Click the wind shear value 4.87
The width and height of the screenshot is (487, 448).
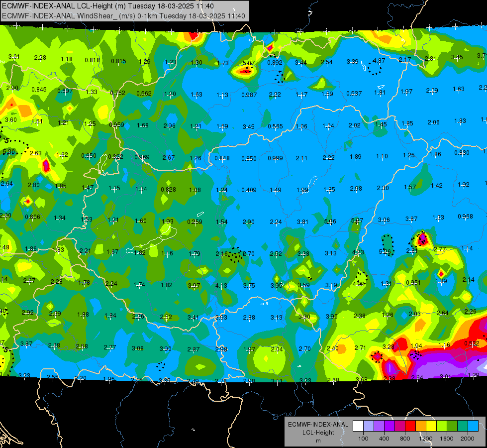pyautogui.click(x=379, y=61)
